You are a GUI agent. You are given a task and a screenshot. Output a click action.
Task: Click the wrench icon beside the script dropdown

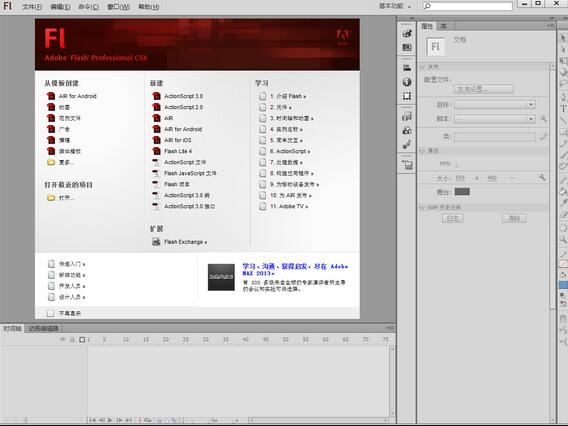click(x=543, y=118)
